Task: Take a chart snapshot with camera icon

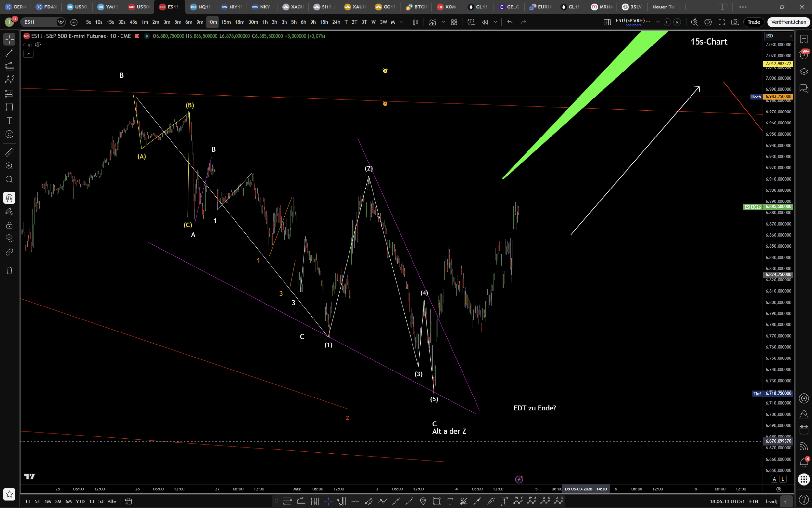Action: [x=735, y=22]
